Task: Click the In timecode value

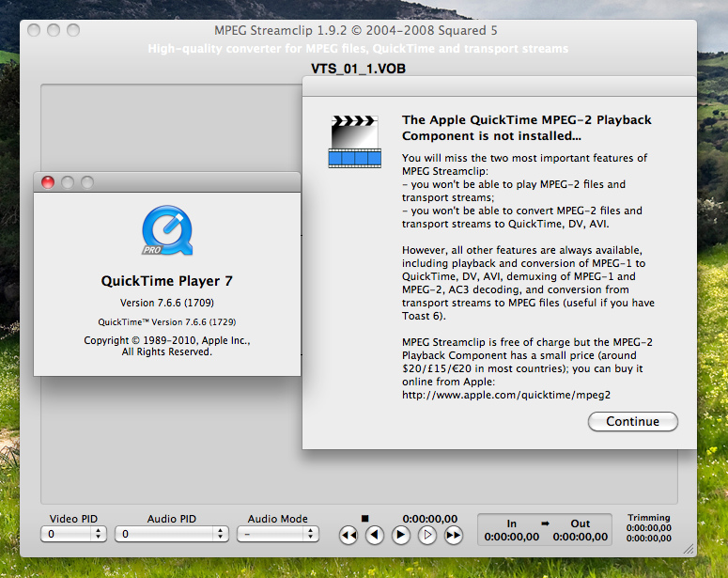Action: click(512, 537)
